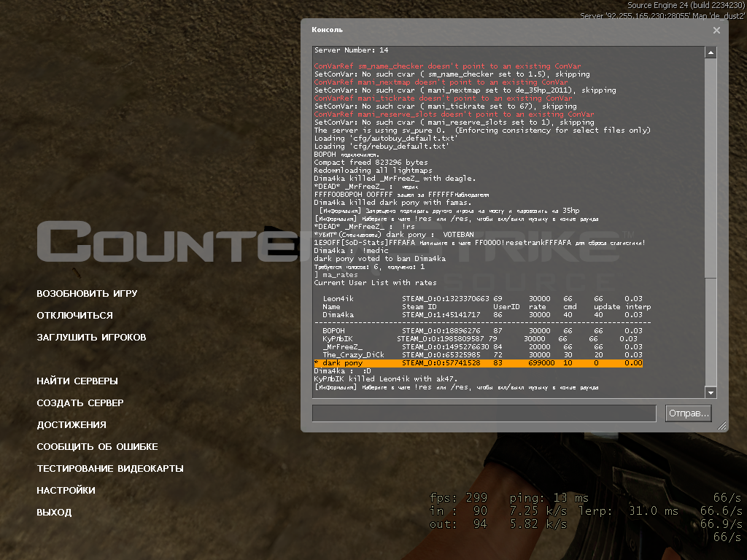Click 'Server Number: 14' console line
This screenshot has width=747, height=560.
(351, 50)
